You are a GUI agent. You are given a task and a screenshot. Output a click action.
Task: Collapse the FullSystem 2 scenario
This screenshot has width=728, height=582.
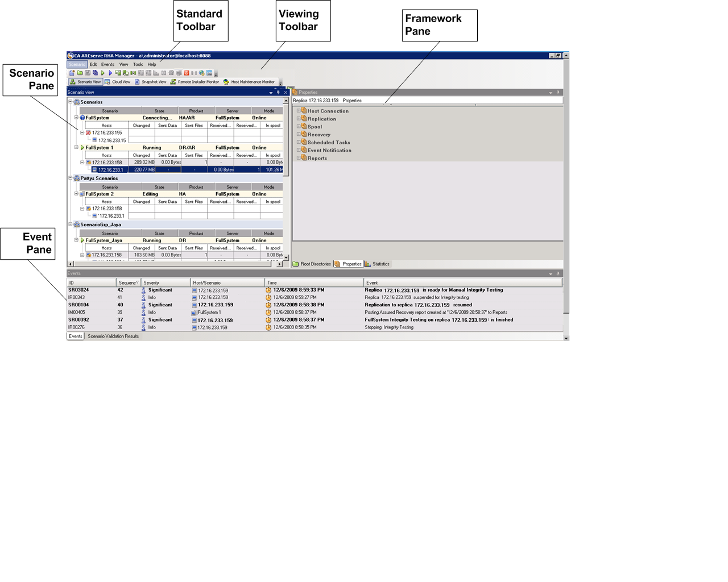pyautogui.click(x=76, y=194)
